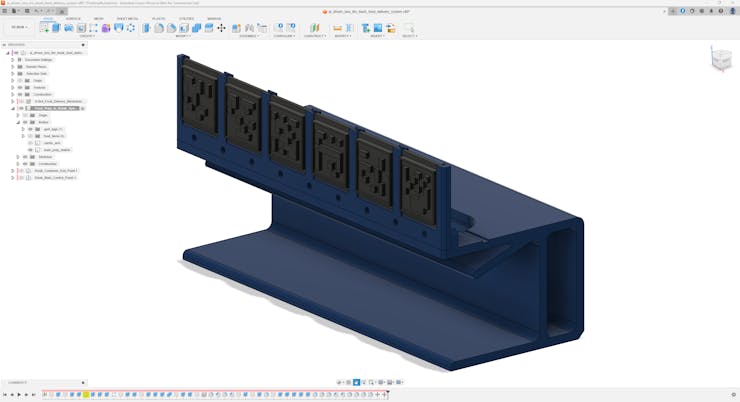The width and height of the screenshot is (740, 402).
Task: Open the Construct dropdown label
Action: 313,36
